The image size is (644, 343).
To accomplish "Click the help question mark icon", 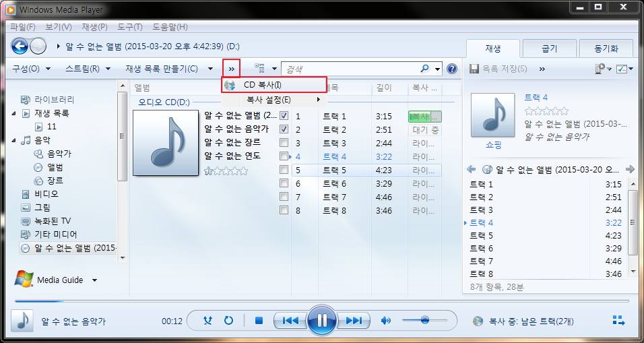I will tap(452, 69).
